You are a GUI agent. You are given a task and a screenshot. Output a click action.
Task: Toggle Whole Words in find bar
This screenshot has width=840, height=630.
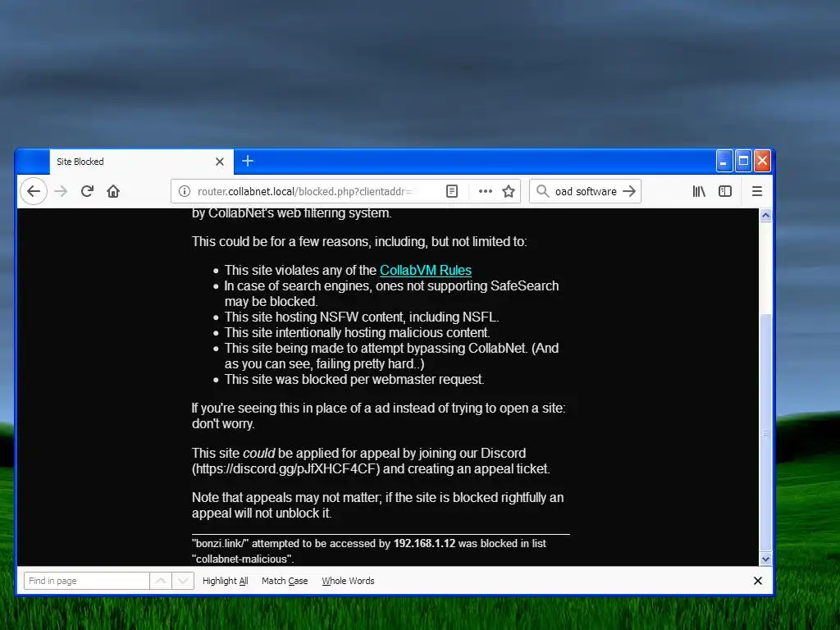(348, 581)
